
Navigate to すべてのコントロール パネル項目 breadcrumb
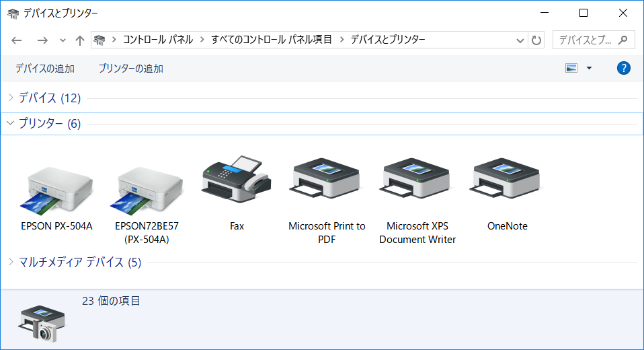coord(272,40)
